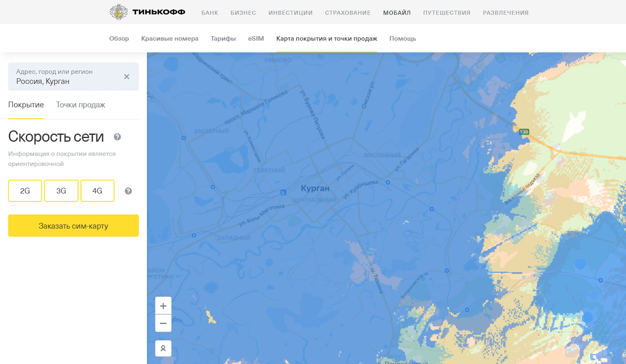Screen dimensions: 626x364
Task: Click the ш. Тюнина road label
Action: [377, 280]
